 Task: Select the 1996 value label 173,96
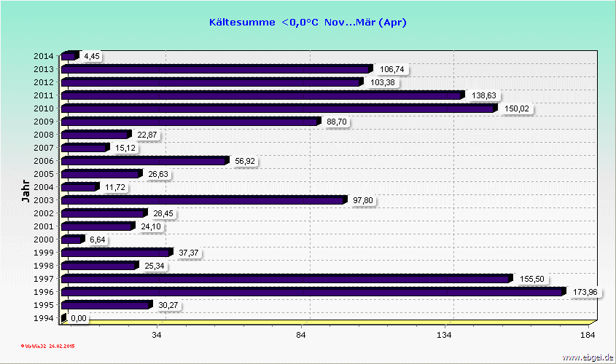pos(585,292)
